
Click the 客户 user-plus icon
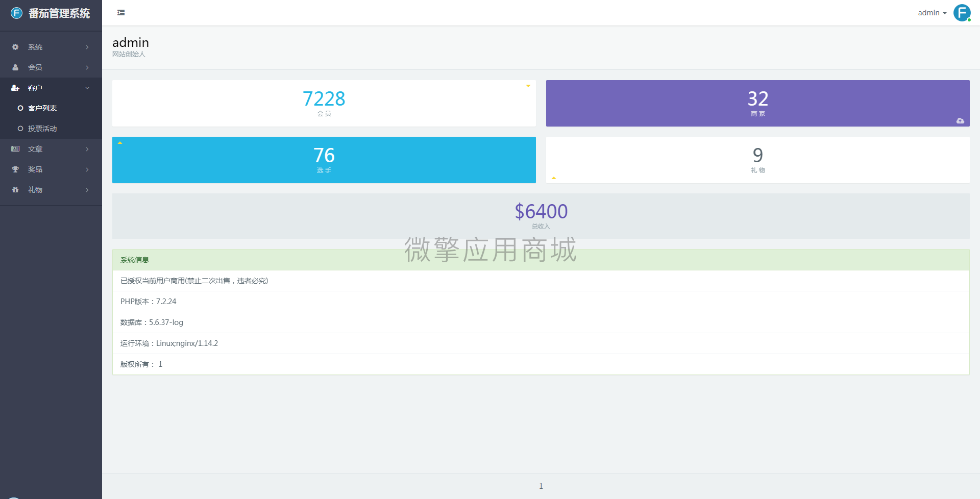[x=15, y=88]
